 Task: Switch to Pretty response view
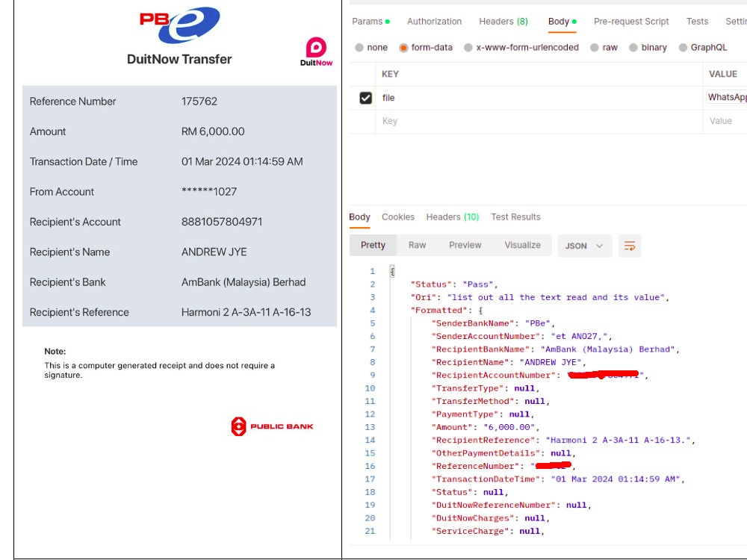pos(373,245)
